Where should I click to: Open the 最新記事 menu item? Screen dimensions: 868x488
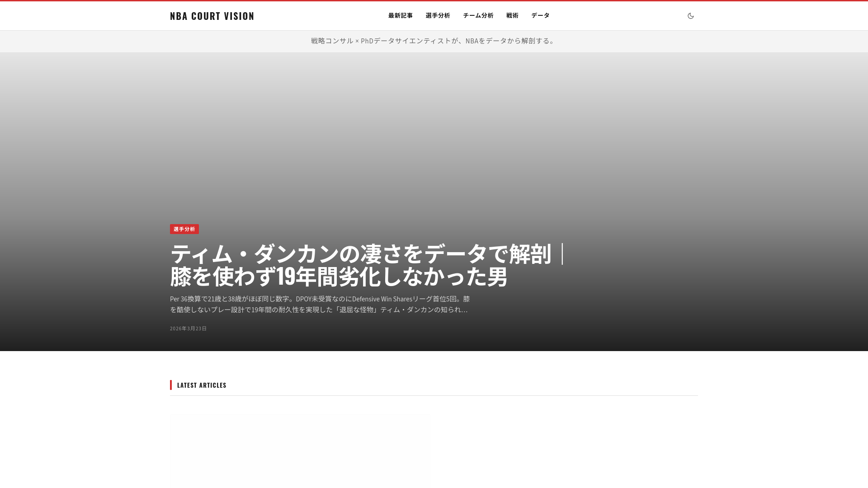(x=400, y=15)
